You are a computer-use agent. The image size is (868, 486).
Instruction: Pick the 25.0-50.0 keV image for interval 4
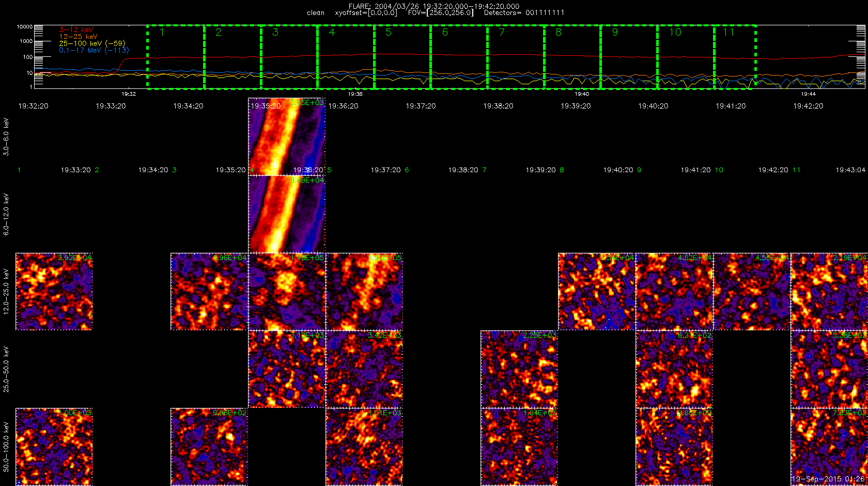(x=287, y=369)
